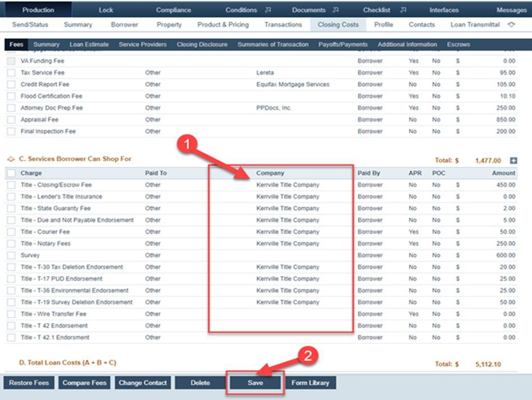This screenshot has width=532, height=400.
Task: Click the Save button
Action: (255, 383)
